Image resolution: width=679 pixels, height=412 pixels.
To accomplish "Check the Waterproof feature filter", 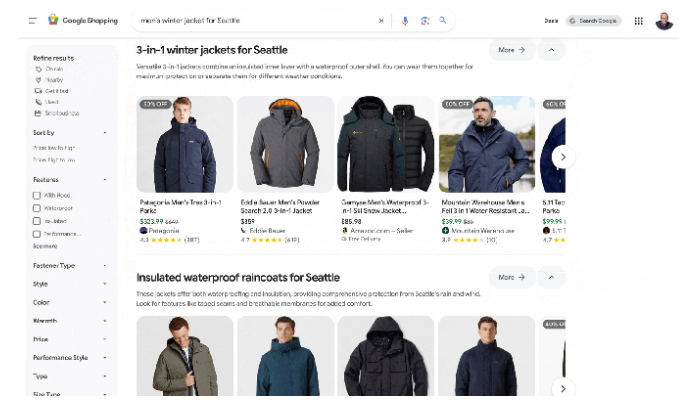I will click(x=37, y=208).
